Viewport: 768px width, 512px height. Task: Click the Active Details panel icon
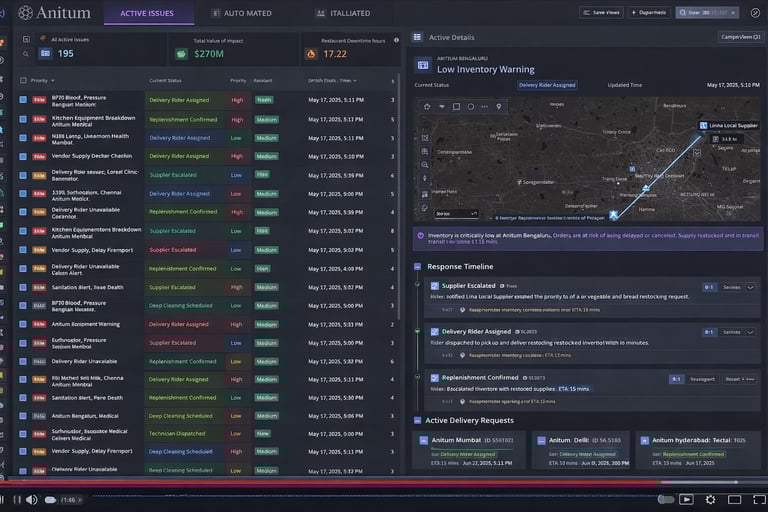417,37
